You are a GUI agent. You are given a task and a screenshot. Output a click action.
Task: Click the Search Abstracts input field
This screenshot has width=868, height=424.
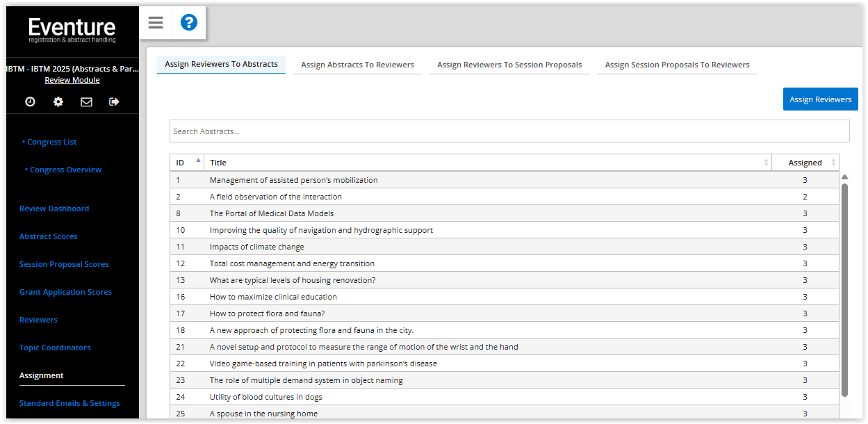click(x=509, y=131)
